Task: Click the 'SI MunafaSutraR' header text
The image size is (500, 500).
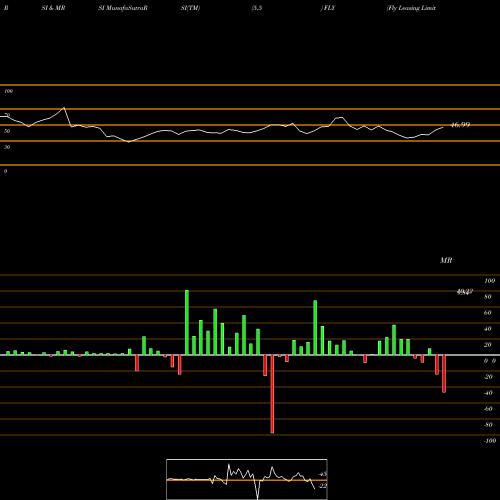Action: point(123,8)
